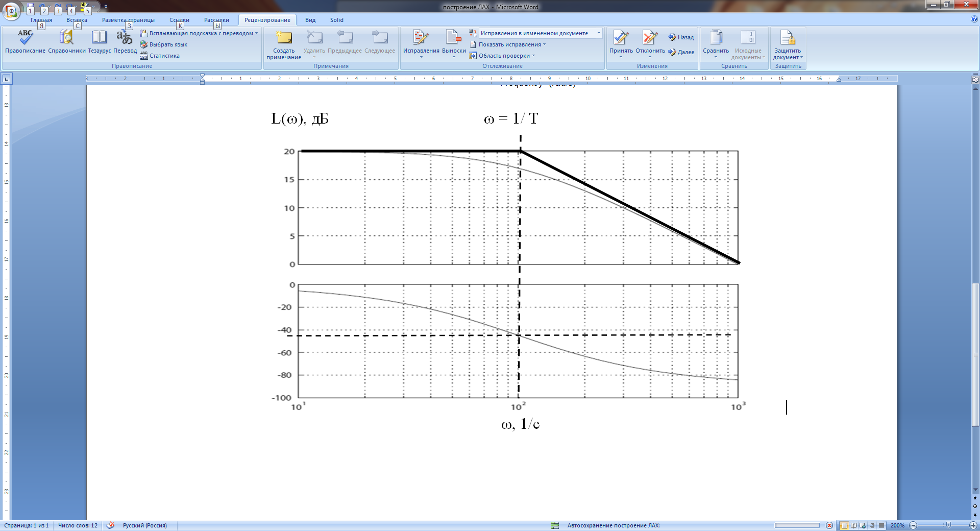980x531 pixels.
Task: Expand Область проверки menu
Action: click(502, 56)
